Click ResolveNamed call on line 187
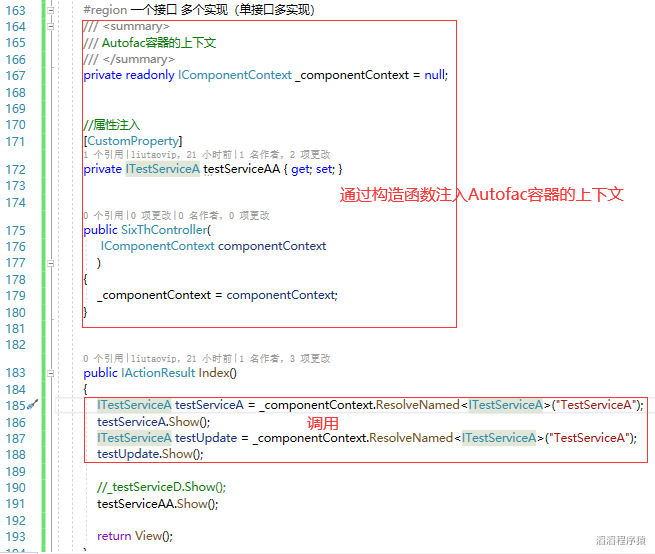 [411, 438]
